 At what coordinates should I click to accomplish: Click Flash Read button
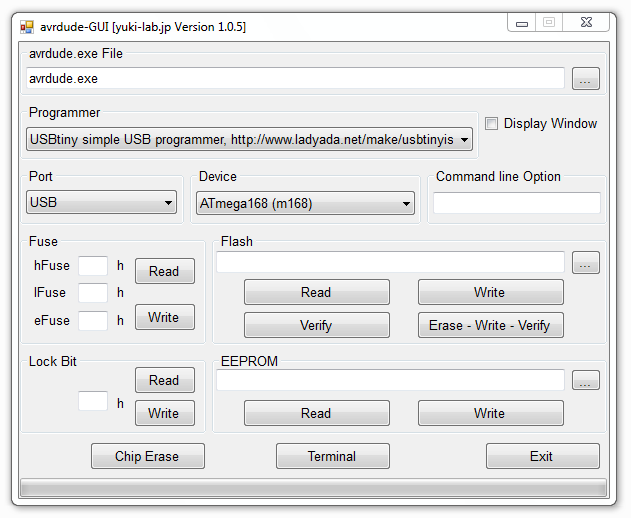click(x=317, y=292)
